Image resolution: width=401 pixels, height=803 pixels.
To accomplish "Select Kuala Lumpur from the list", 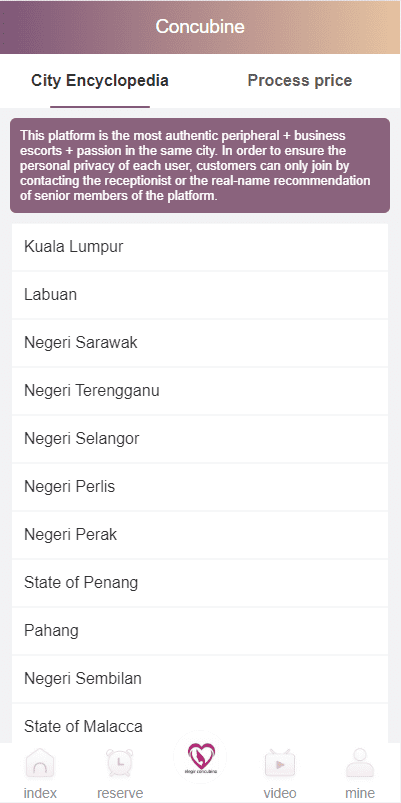I will point(200,247).
